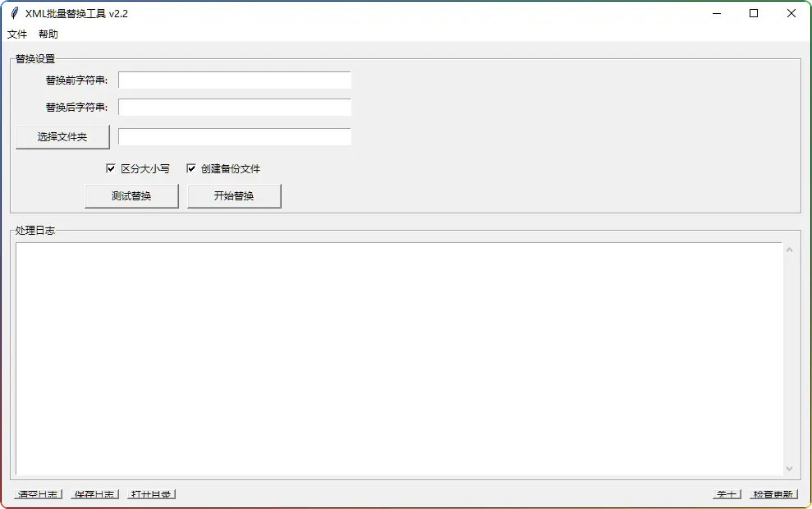The width and height of the screenshot is (812, 509).
Task: Click the 检查更新 button
Action: (x=773, y=494)
